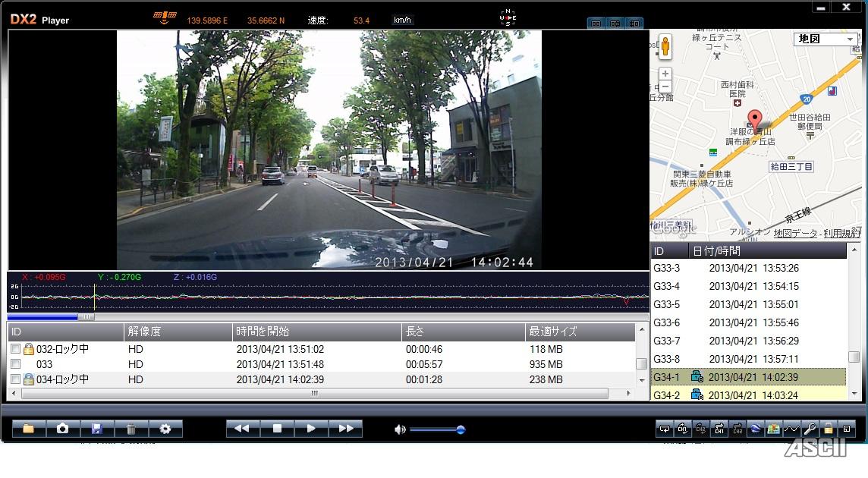
Task: Fast forward the video playback
Action: pos(345,428)
